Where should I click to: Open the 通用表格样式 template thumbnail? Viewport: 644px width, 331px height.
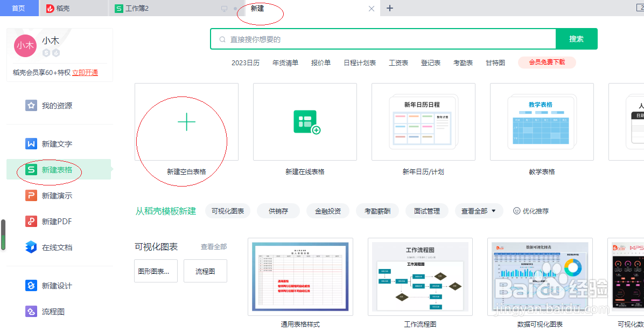[x=300, y=277]
